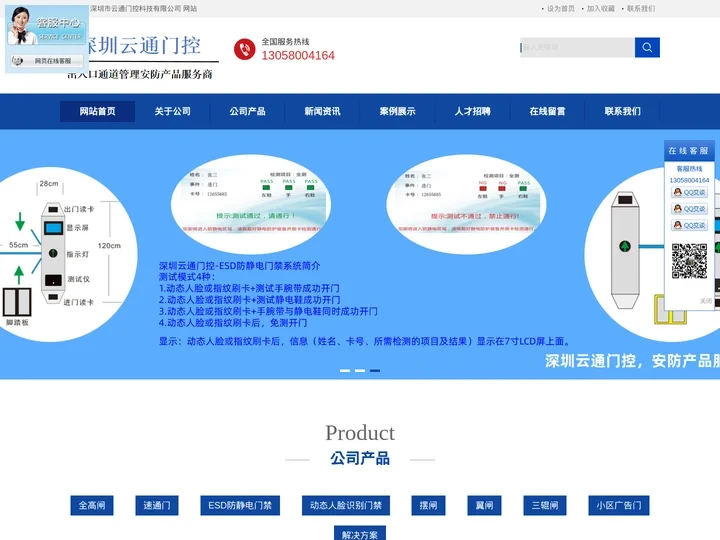The width and height of the screenshot is (720, 540).
Task: Click the 在线客服 panel header
Action: [689, 151]
